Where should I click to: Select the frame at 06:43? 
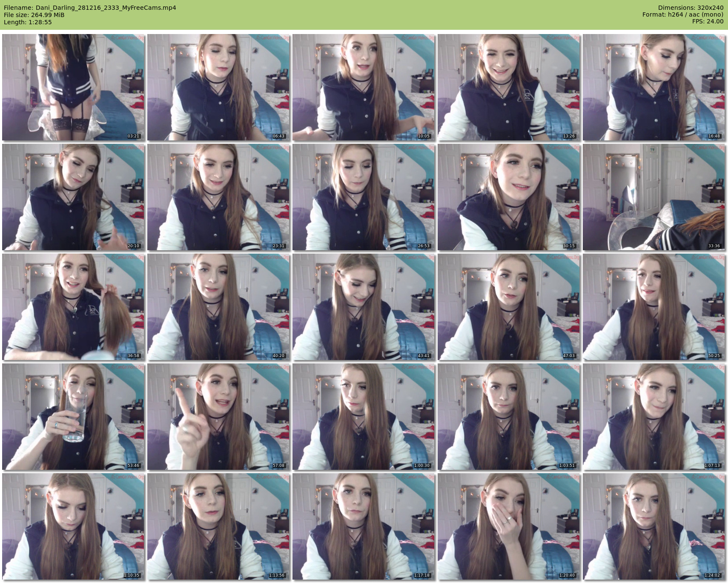(x=218, y=87)
